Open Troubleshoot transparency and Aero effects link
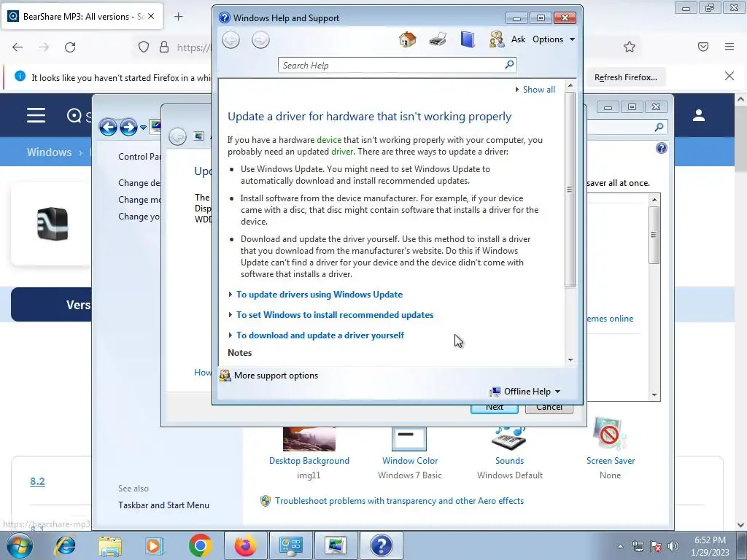 tap(399, 501)
